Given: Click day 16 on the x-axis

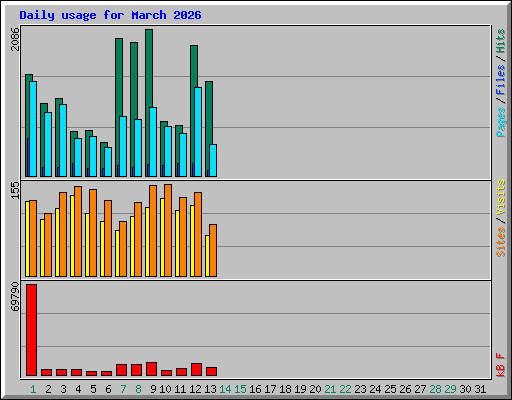Looking at the screenshot, I should [255, 389].
